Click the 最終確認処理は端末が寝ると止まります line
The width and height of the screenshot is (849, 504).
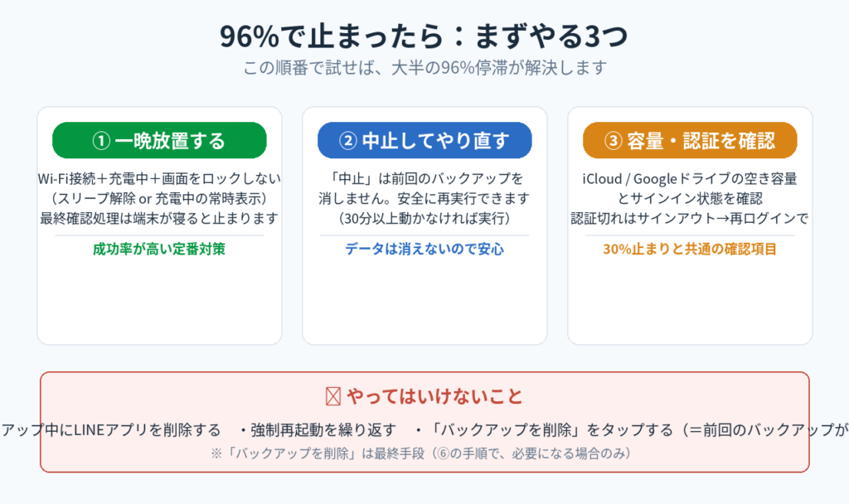[159, 218]
